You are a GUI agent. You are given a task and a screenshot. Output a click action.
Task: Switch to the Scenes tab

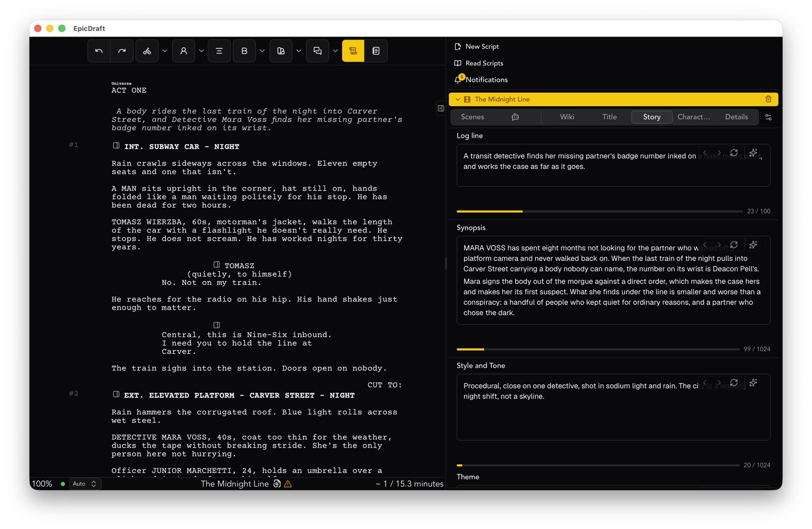point(472,117)
